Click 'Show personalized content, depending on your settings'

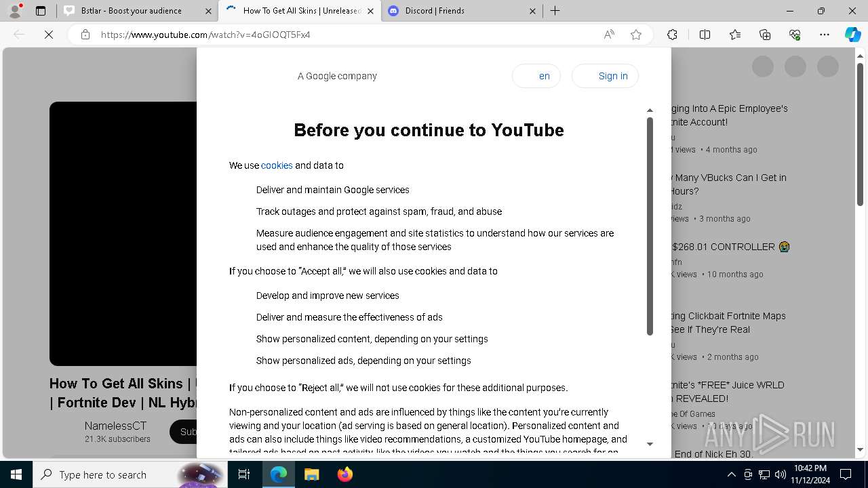pos(372,339)
